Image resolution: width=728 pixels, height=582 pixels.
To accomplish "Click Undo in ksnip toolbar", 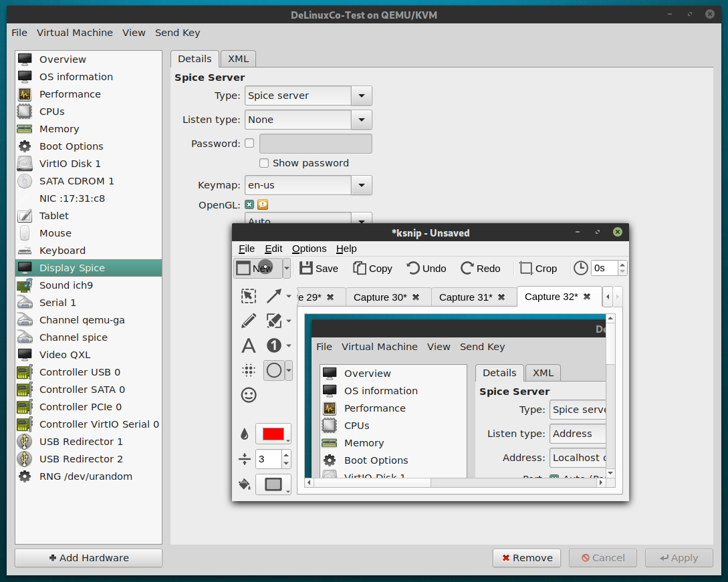I will tap(426, 268).
